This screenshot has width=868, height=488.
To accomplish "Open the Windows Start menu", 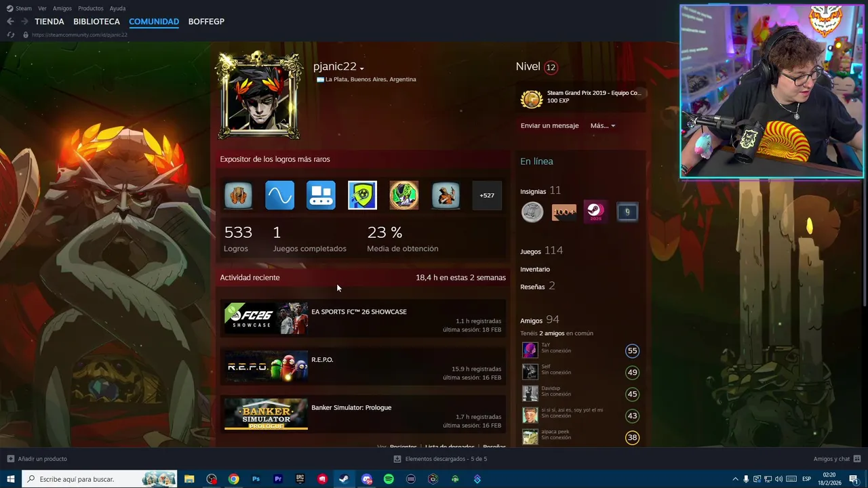I will 10,479.
